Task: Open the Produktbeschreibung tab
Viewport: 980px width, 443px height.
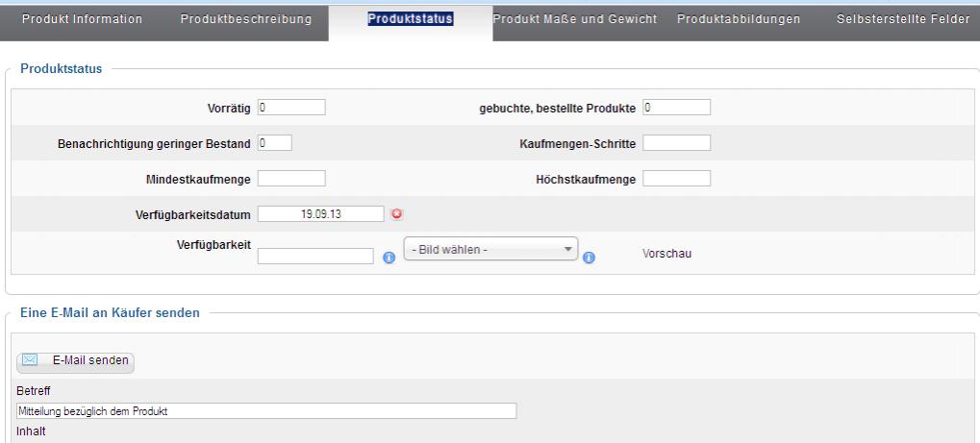Action: pyautogui.click(x=246, y=19)
